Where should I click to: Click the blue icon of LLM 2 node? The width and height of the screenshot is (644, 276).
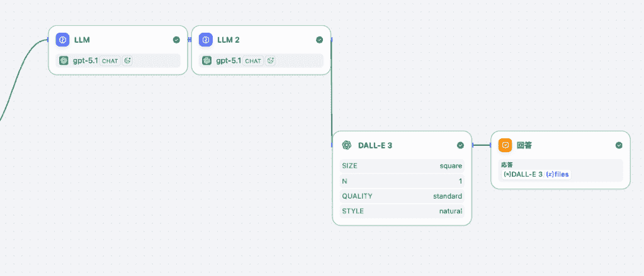click(206, 40)
